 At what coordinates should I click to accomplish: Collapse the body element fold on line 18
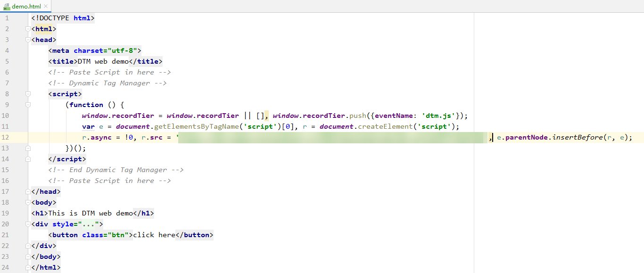click(27, 202)
